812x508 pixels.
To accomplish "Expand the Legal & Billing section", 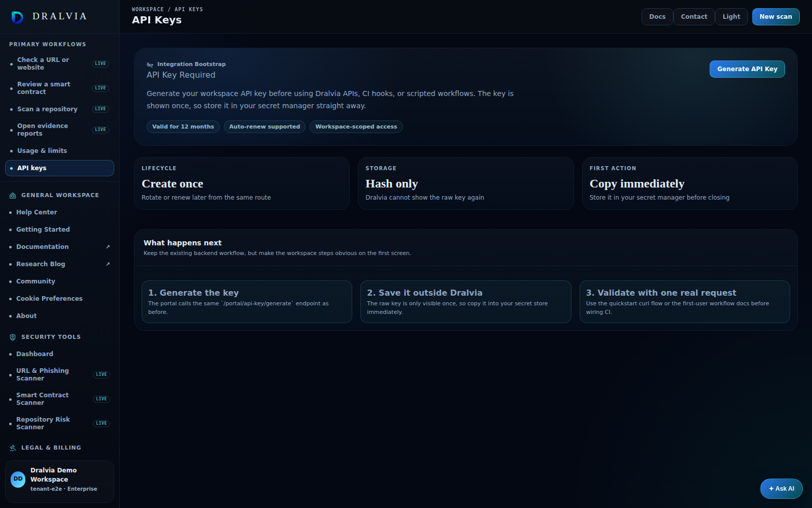I will click(x=60, y=448).
